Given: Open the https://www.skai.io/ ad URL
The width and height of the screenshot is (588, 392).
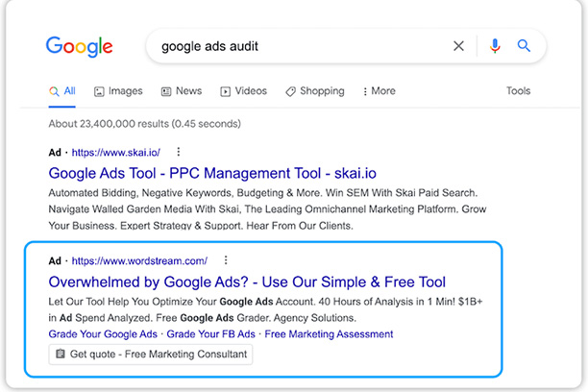Looking at the screenshot, I should (x=116, y=153).
